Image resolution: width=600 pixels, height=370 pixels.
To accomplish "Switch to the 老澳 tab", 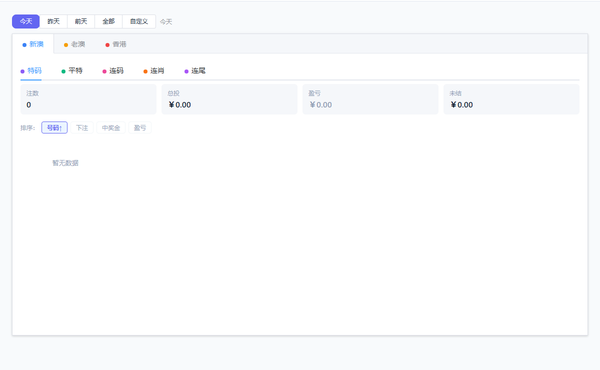I will (75, 44).
